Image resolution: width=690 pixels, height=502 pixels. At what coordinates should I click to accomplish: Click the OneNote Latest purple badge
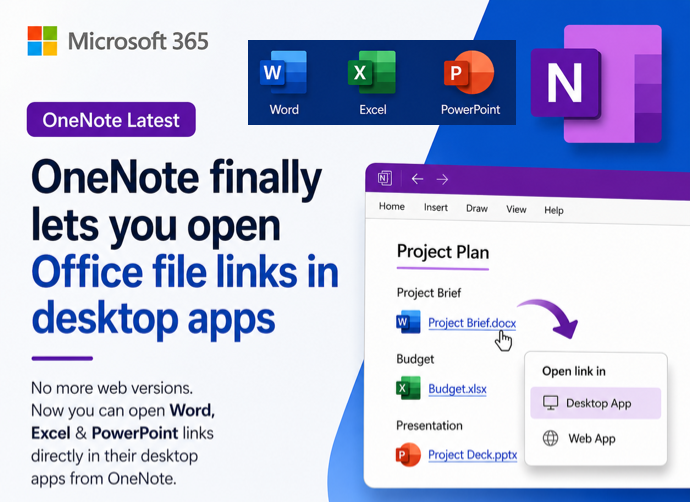pyautogui.click(x=111, y=120)
